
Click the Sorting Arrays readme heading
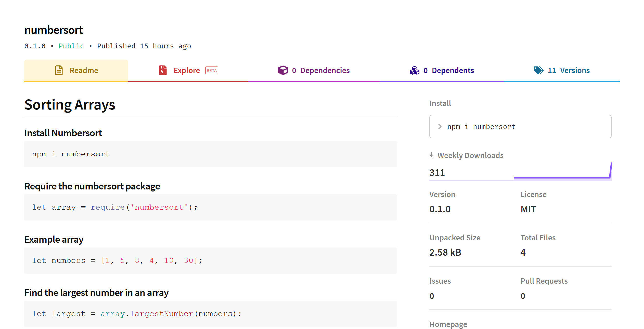pos(70,104)
